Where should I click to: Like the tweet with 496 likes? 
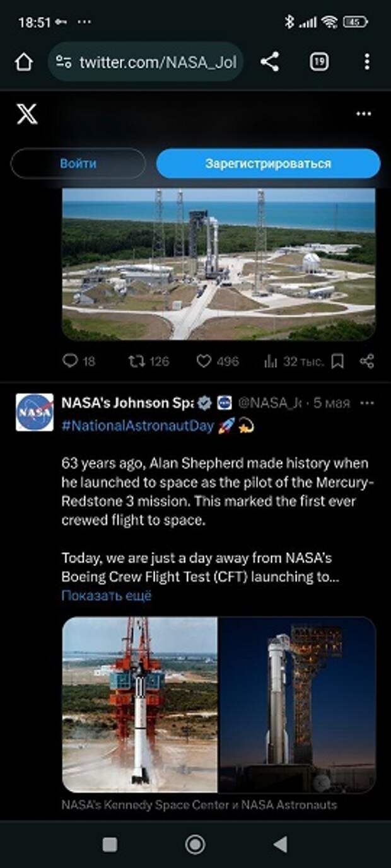[218, 361]
